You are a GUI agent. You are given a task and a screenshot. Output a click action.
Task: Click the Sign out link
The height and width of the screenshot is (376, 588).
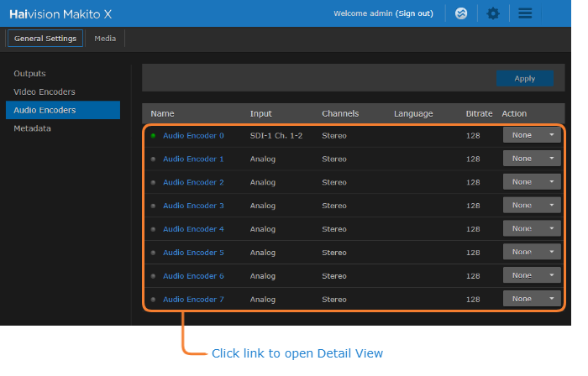pyautogui.click(x=414, y=13)
